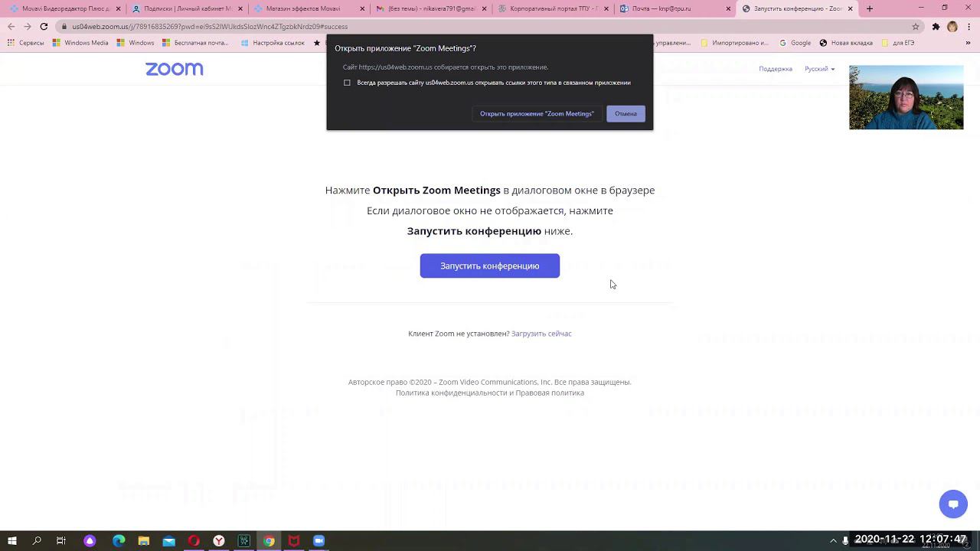The image size is (980, 551).
Task: Close the 'Магазин эффектов Movavi' tab
Action: pos(361,8)
